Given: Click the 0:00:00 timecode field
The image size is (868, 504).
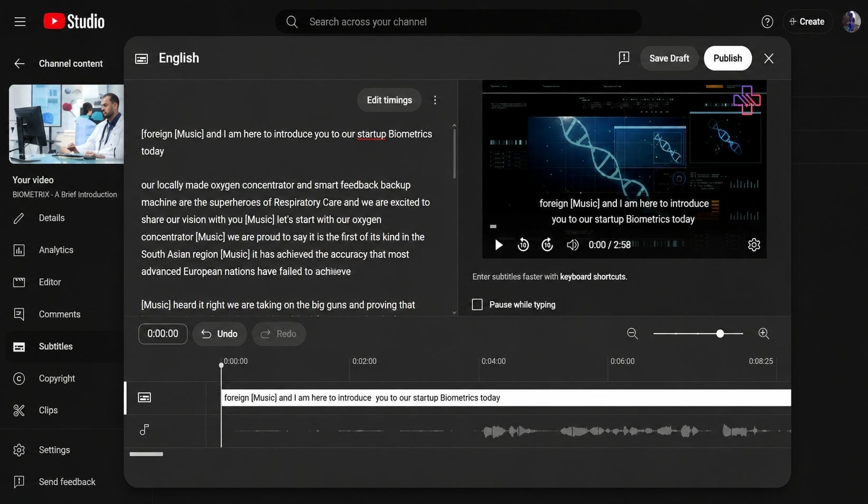Looking at the screenshot, I should pos(163,334).
